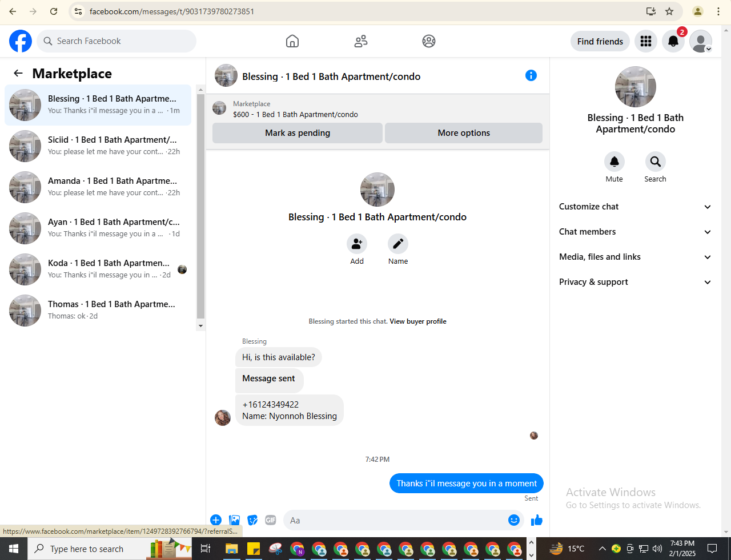Image resolution: width=731 pixels, height=560 pixels.
Task: Open Koda conversation in list
Action: click(x=98, y=269)
